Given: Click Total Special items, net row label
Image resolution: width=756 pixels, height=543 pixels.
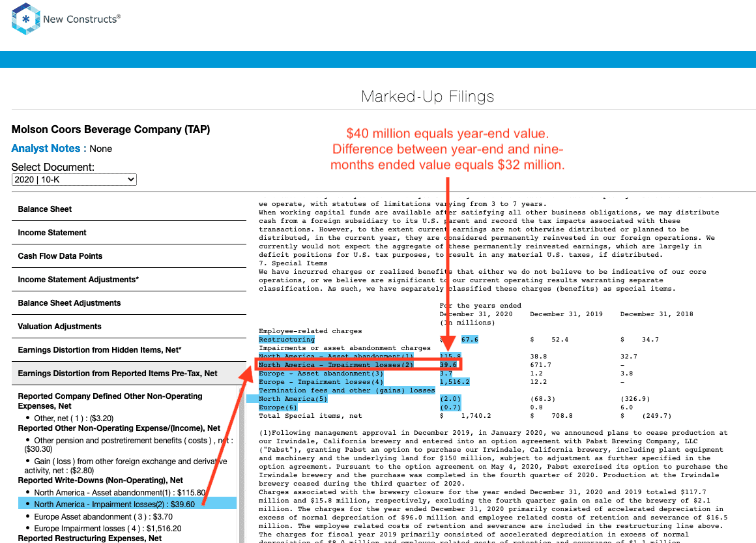Looking at the screenshot, I should (x=310, y=416).
